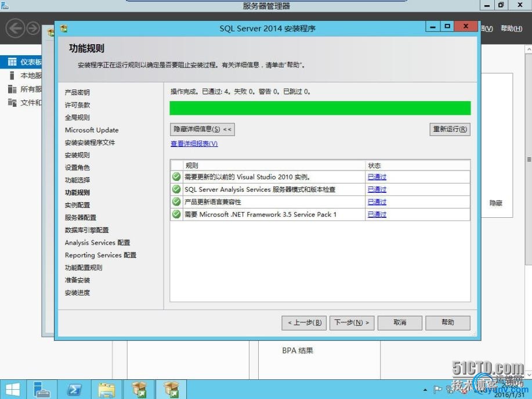Click the 帮助 button in setup dialog
The image size is (532, 399).
[x=448, y=322]
